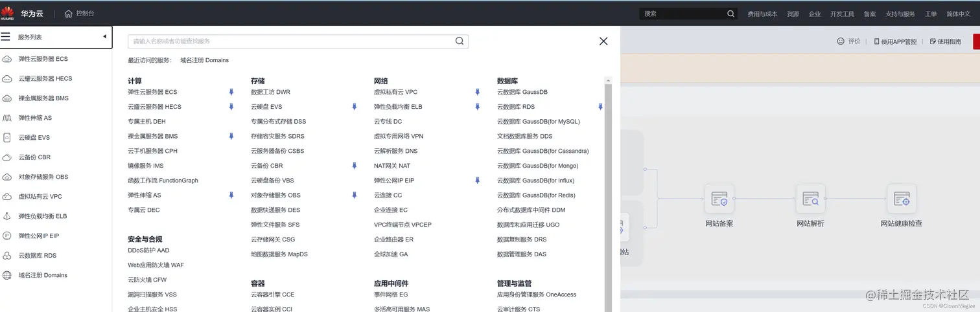Viewport: 980px width, 312px height.
Task: Open recently visited 域名注册 Domains link
Action: coord(204,60)
